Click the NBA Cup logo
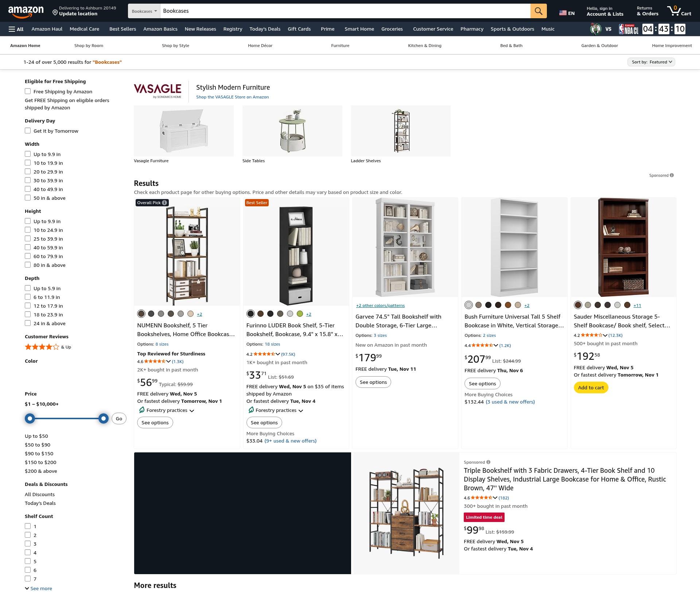700x592 pixels. tap(629, 29)
